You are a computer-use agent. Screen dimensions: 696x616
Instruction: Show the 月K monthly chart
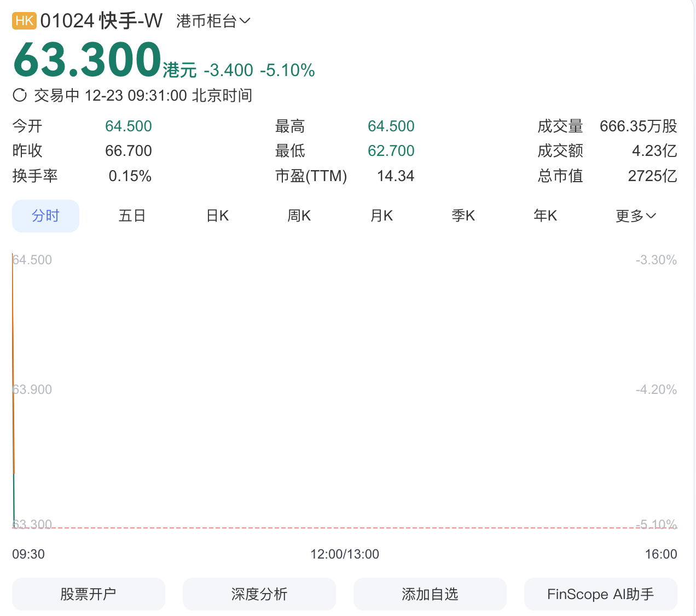(x=381, y=216)
